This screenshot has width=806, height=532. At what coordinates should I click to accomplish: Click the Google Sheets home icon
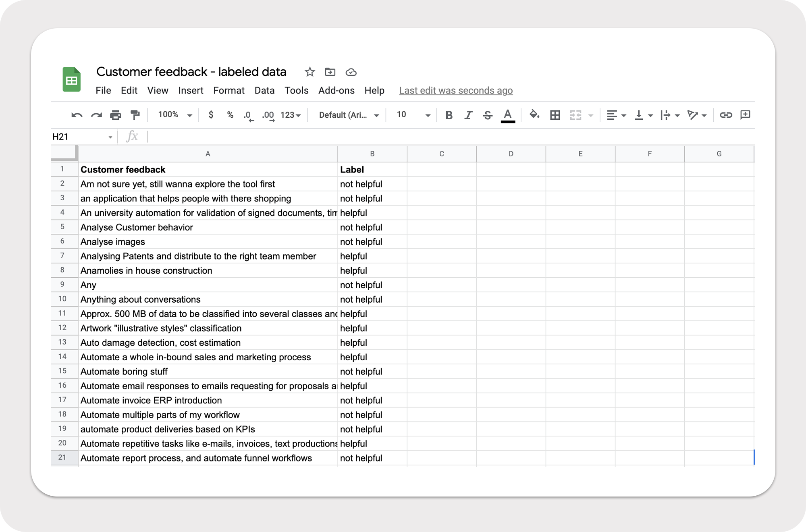coord(72,79)
